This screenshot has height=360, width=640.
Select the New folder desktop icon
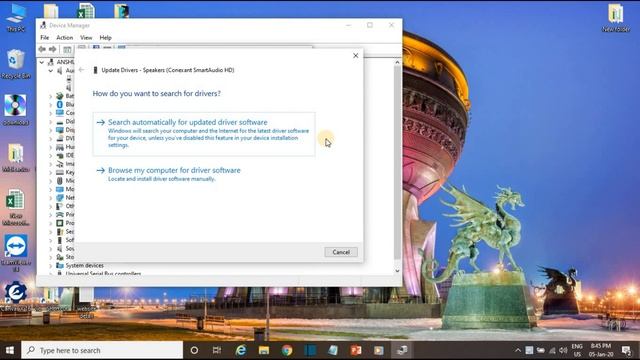click(616, 17)
